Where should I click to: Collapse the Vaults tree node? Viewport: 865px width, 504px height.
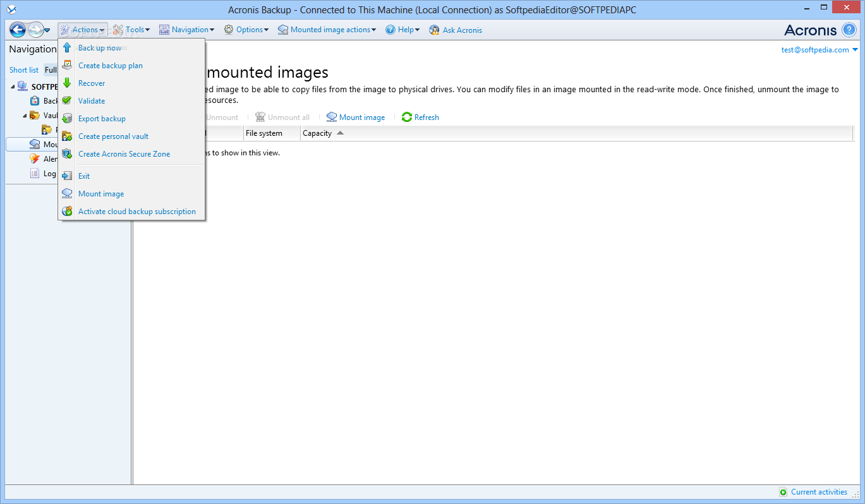pos(25,116)
